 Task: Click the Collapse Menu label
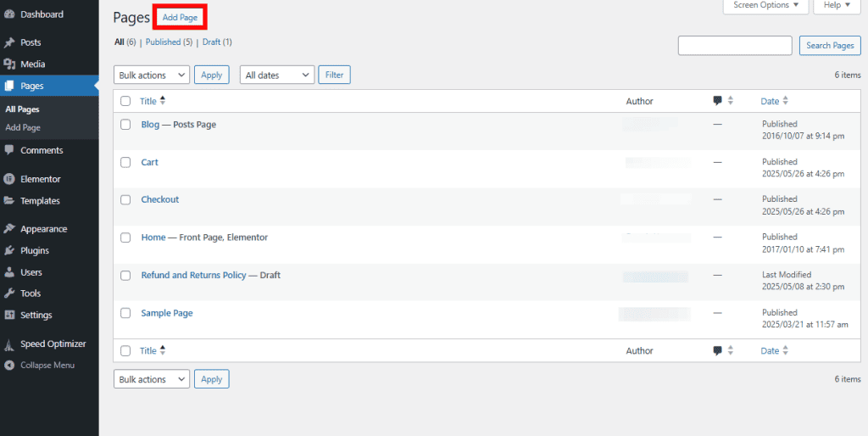(47, 365)
